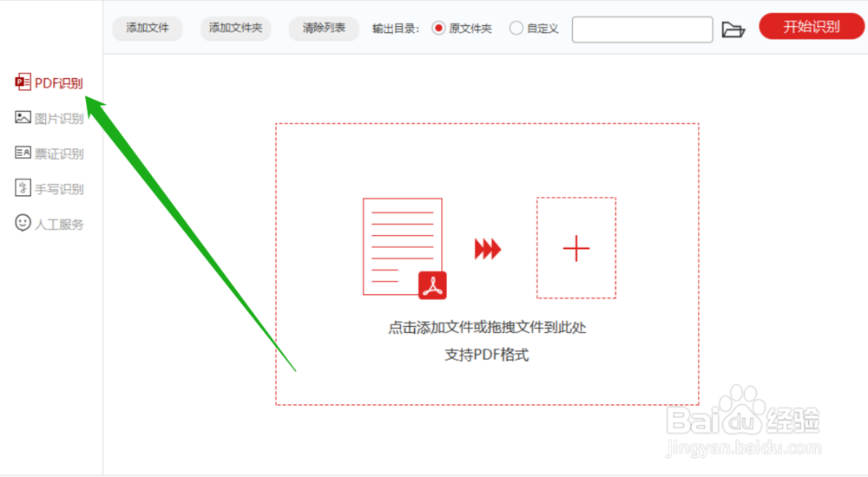This screenshot has width=868, height=477.
Task: Select the 自定义 radio button
Action: 516,29
